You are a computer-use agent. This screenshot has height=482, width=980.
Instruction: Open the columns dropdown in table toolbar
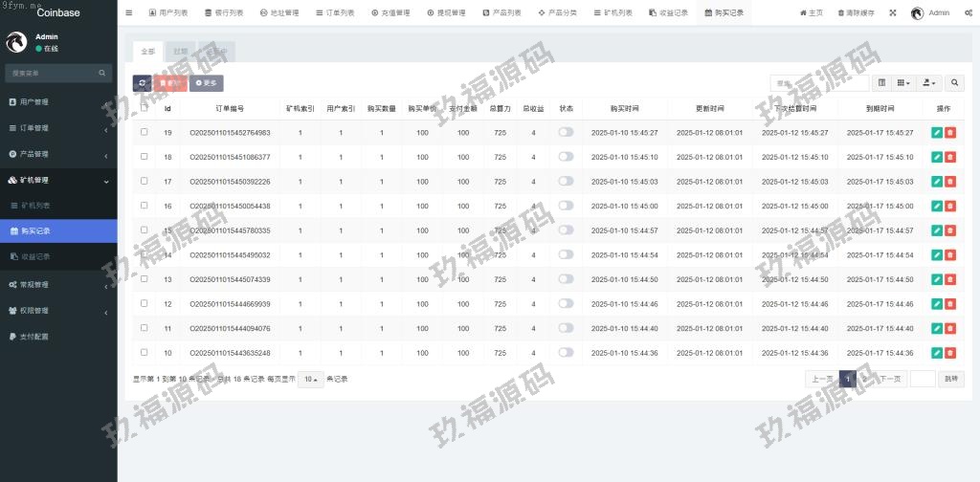[903, 83]
